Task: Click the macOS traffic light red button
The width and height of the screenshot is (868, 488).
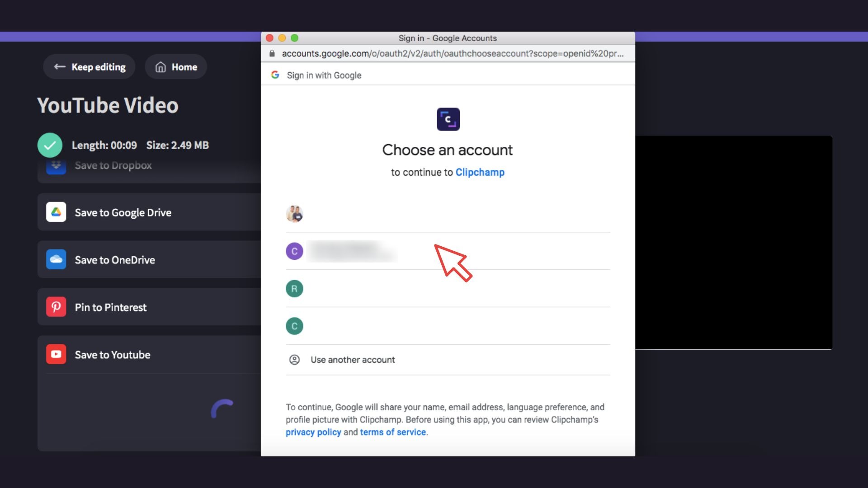Action: [x=269, y=38]
